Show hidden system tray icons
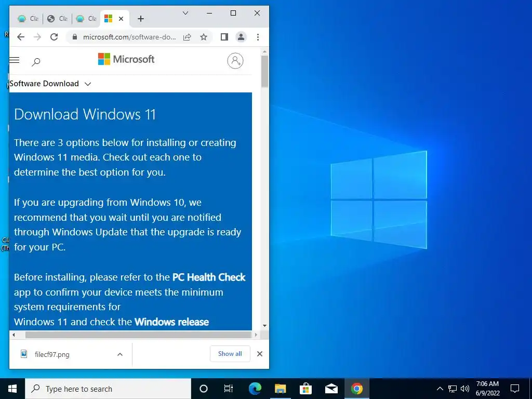The image size is (532, 399). click(x=440, y=389)
